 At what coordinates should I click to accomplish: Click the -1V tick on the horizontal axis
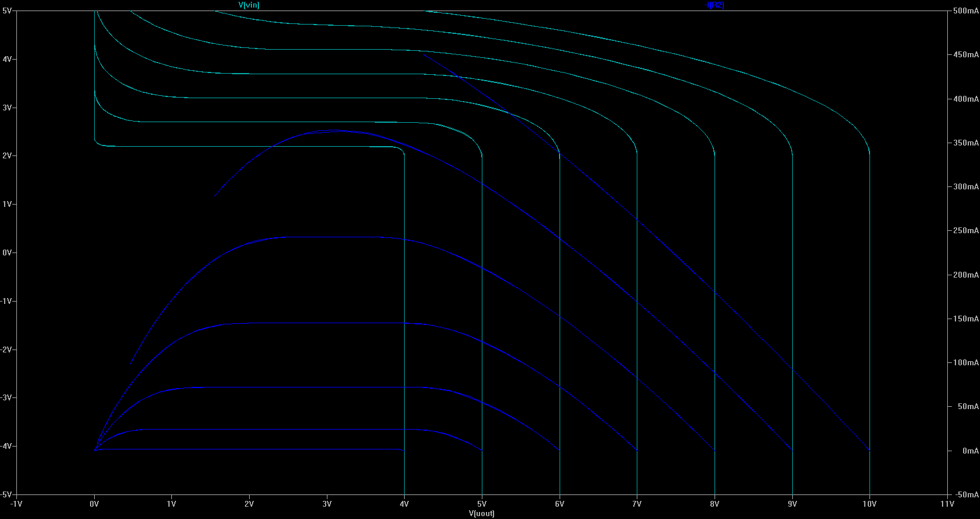16,504
